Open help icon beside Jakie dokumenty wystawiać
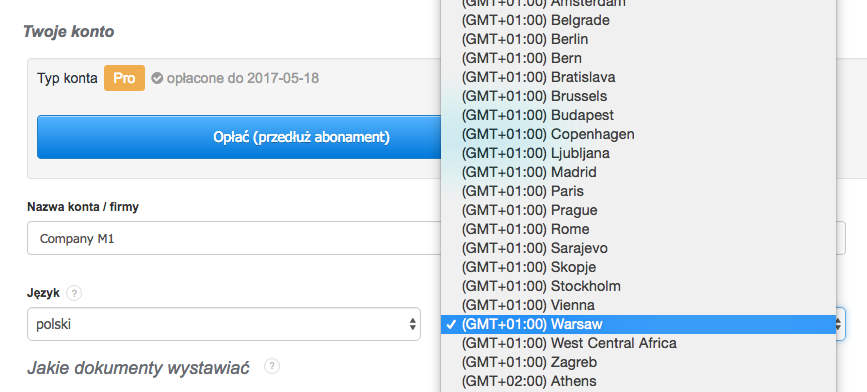The image size is (867, 392). click(x=271, y=366)
